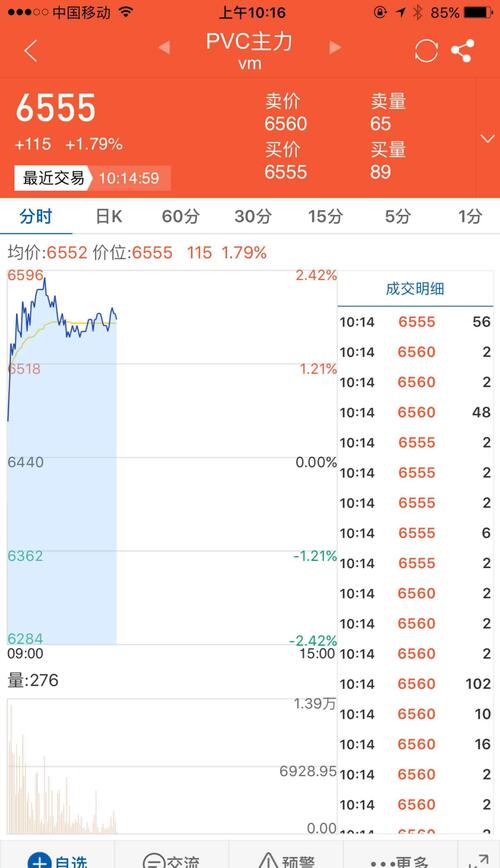
Task: Switch to 5分 chart tab
Action: coord(398,216)
